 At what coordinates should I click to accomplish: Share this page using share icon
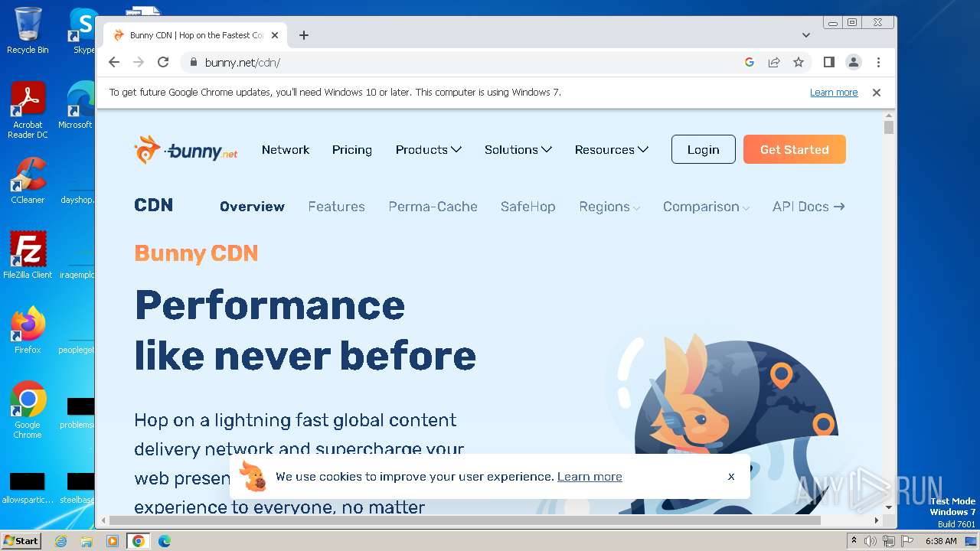click(774, 62)
